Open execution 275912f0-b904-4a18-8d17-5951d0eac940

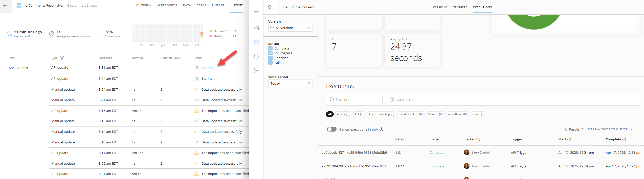point(353,166)
